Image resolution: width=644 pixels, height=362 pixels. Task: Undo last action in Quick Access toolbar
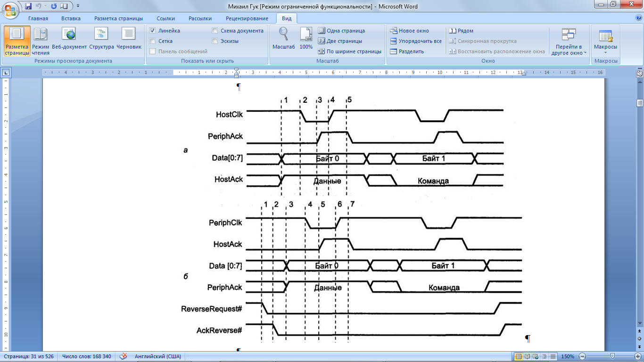pyautogui.click(x=38, y=6)
